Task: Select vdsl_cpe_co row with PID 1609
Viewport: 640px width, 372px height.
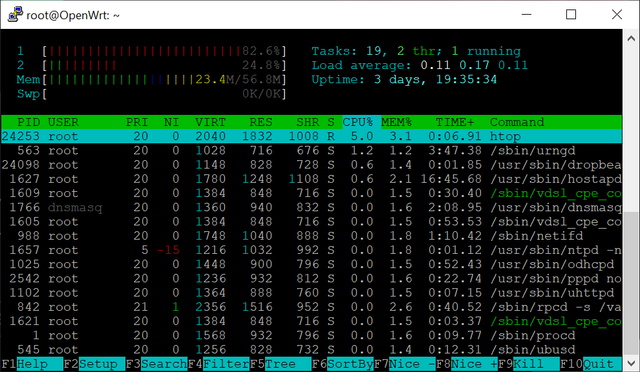Action: tap(311, 193)
